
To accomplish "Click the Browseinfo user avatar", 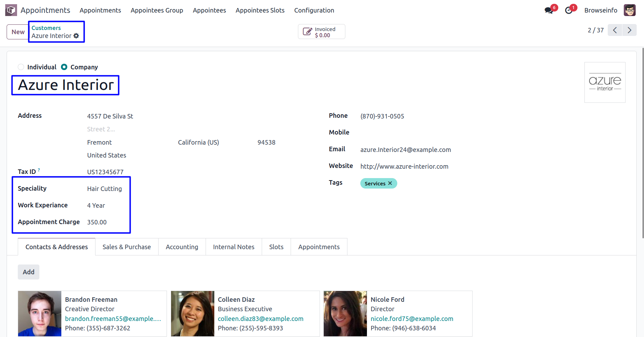I will pos(630,10).
